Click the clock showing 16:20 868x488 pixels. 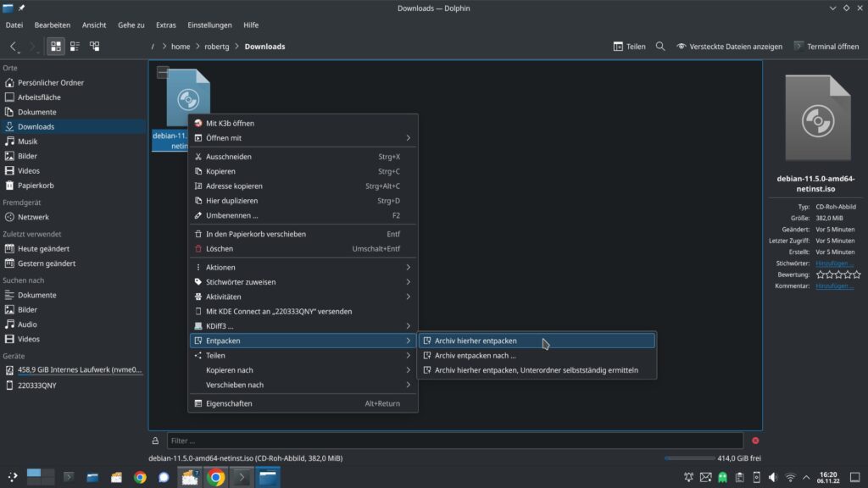click(x=828, y=478)
